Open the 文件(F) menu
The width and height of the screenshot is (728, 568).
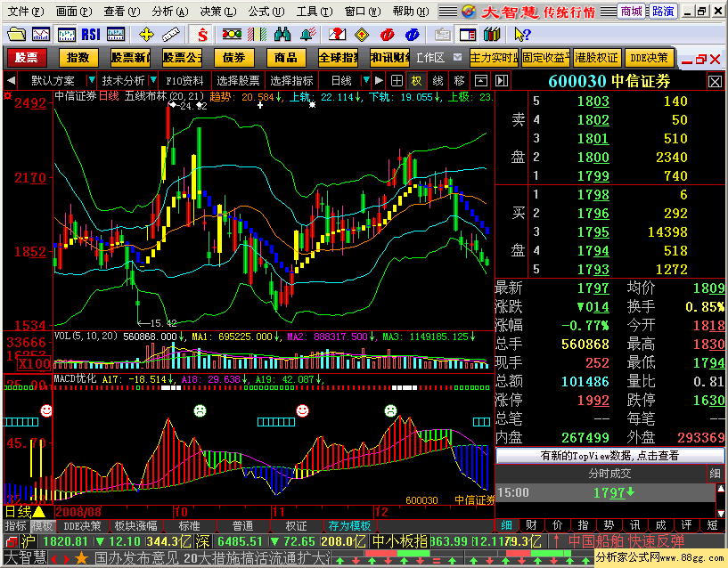[26, 12]
